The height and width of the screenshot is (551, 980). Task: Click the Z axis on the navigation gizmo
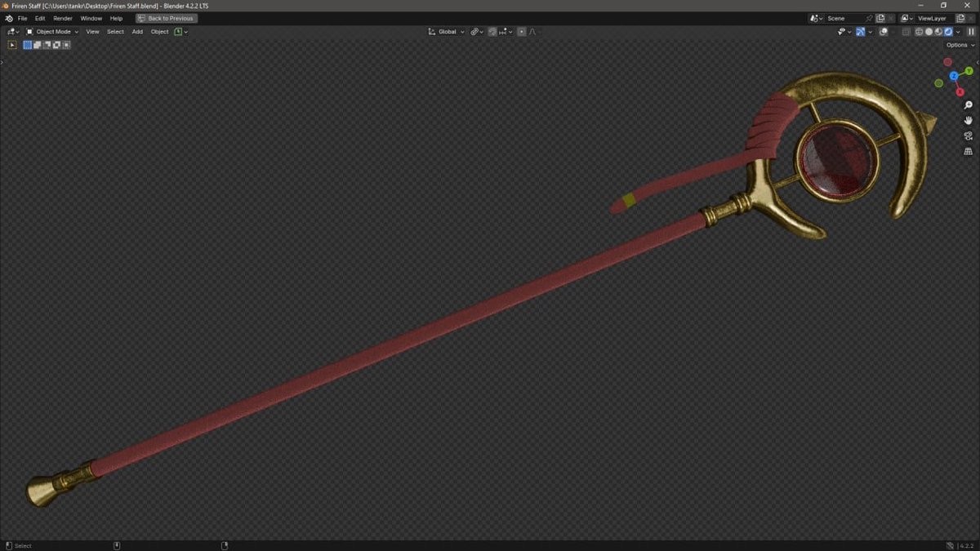[x=954, y=75]
